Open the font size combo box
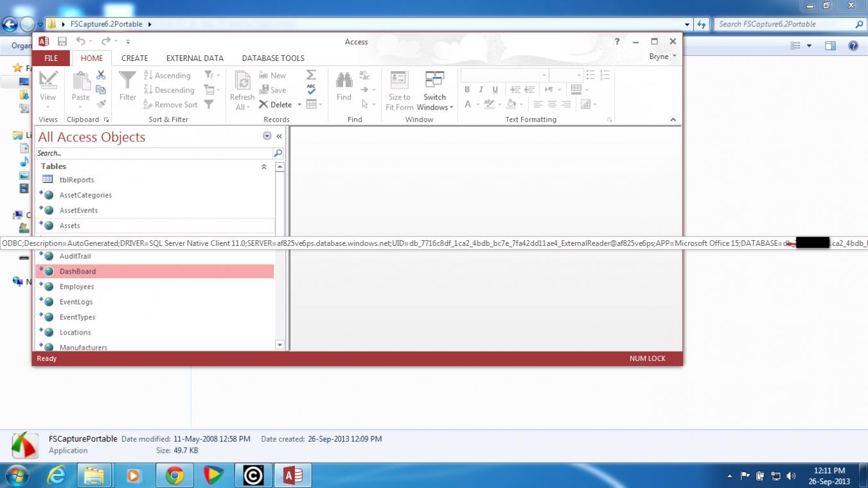The width and height of the screenshot is (868, 488). pos(565,75)
